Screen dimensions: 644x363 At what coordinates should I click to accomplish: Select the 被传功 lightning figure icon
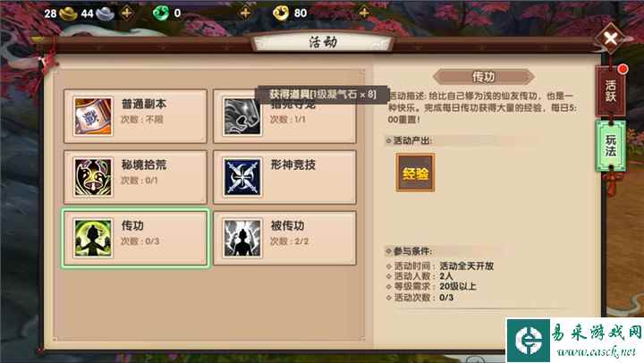[242, 238]
